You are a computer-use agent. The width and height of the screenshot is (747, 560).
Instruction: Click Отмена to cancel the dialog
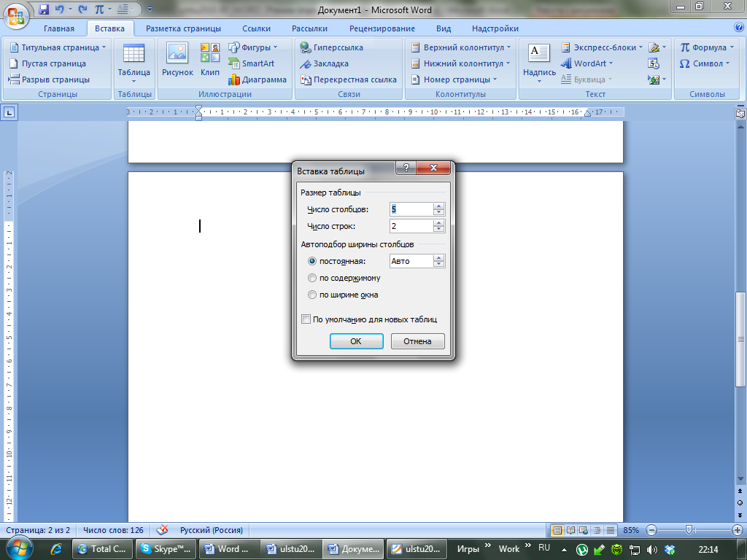click(x=417, y=341)
